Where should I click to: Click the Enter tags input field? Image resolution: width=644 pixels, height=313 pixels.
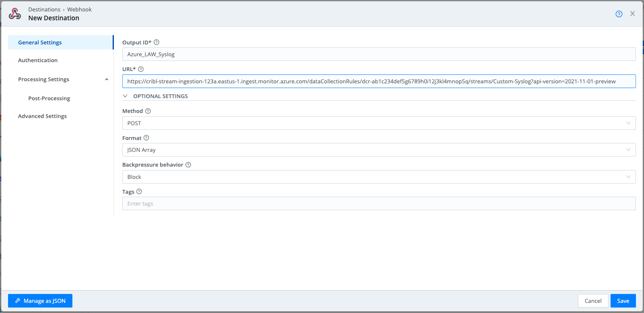point(379,203)
